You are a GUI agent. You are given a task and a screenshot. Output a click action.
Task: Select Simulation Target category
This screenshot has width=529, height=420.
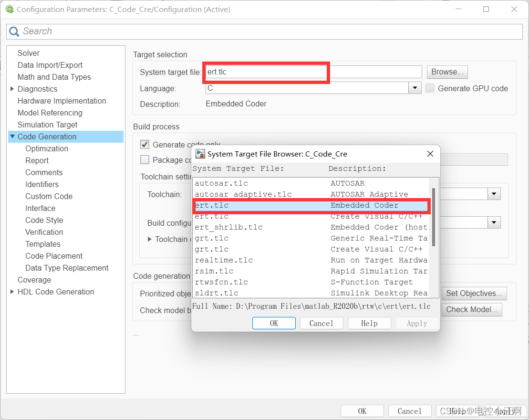[x=48, y=125]
